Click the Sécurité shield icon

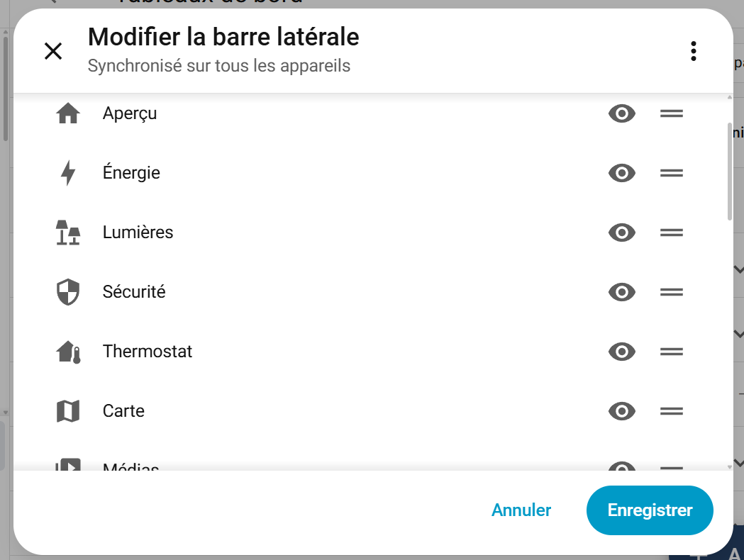tap(68, 292)
